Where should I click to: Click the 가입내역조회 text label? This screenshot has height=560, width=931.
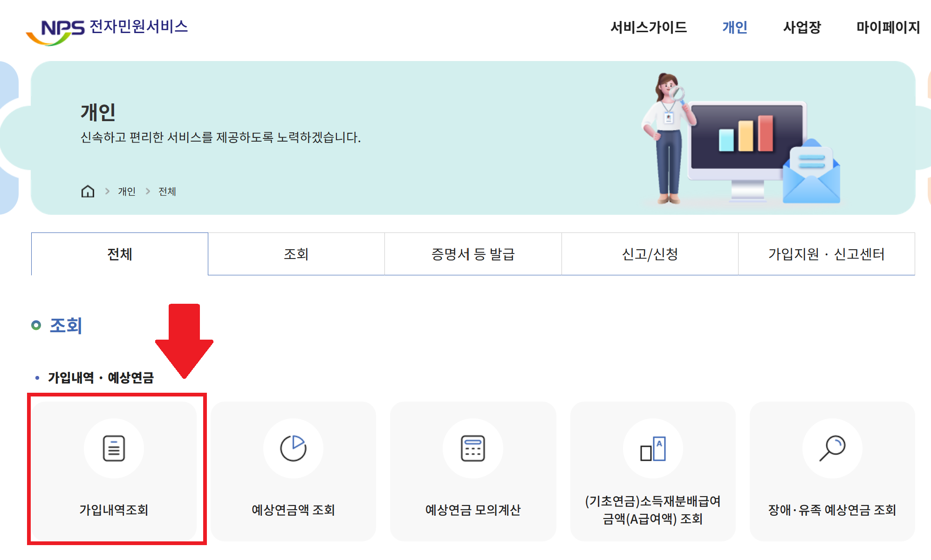click(x=114, y=510)
